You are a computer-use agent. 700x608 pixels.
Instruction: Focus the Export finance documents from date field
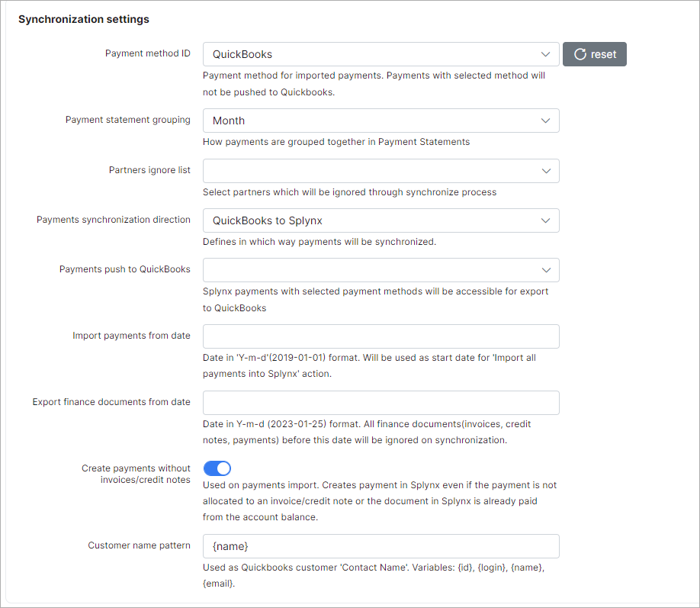click(381, 403)
